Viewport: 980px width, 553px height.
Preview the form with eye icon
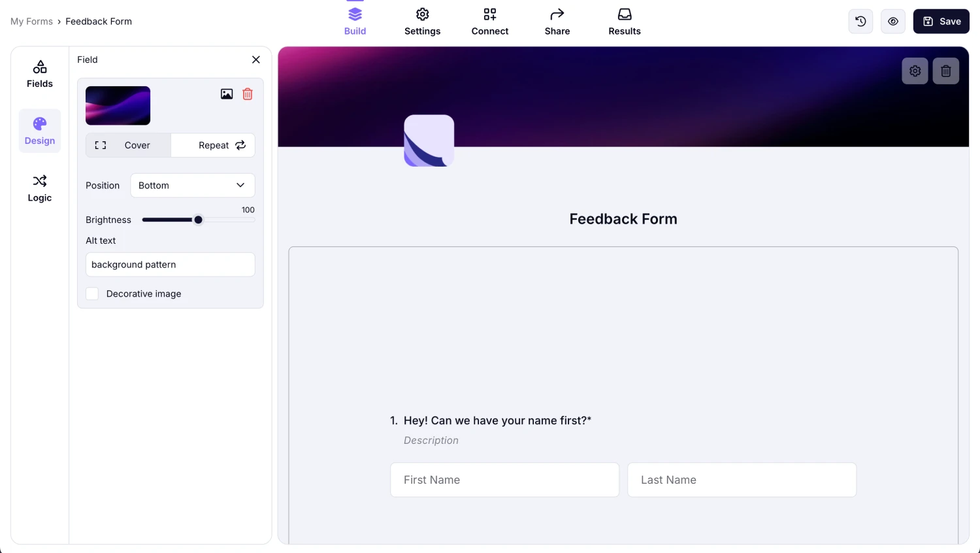click(x=893, y=22)
